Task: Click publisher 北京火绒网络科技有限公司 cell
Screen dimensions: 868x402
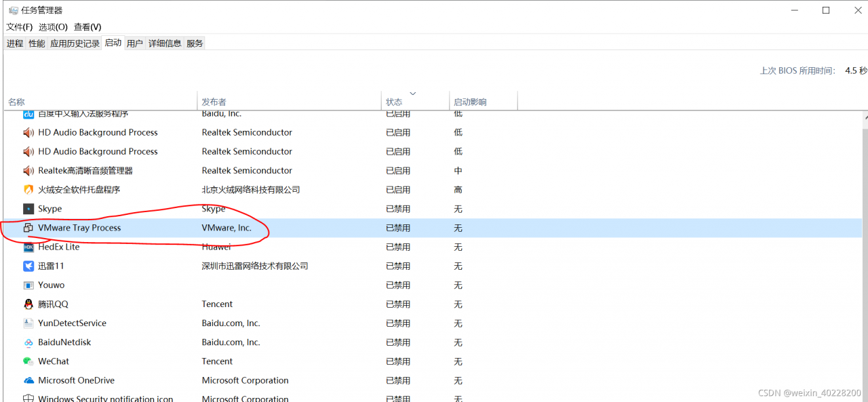Action: (251, 190)
